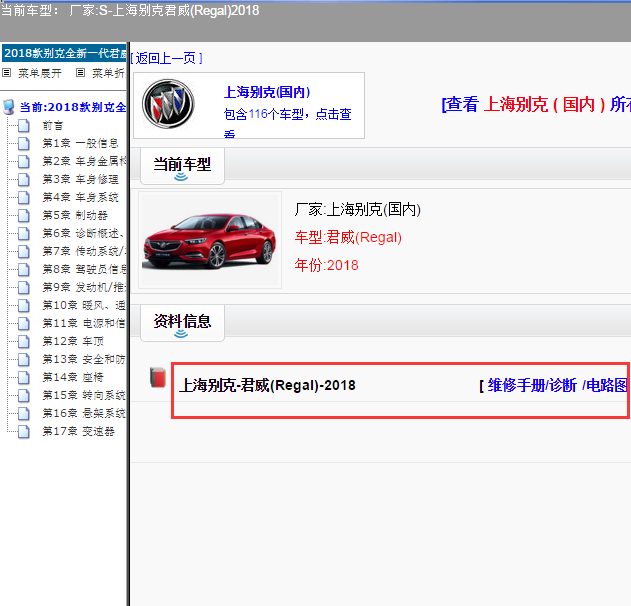Click the 上海别克-君威(Regal)-2018 entry title
Screen dimensions: 631x606
pos(267,385)
